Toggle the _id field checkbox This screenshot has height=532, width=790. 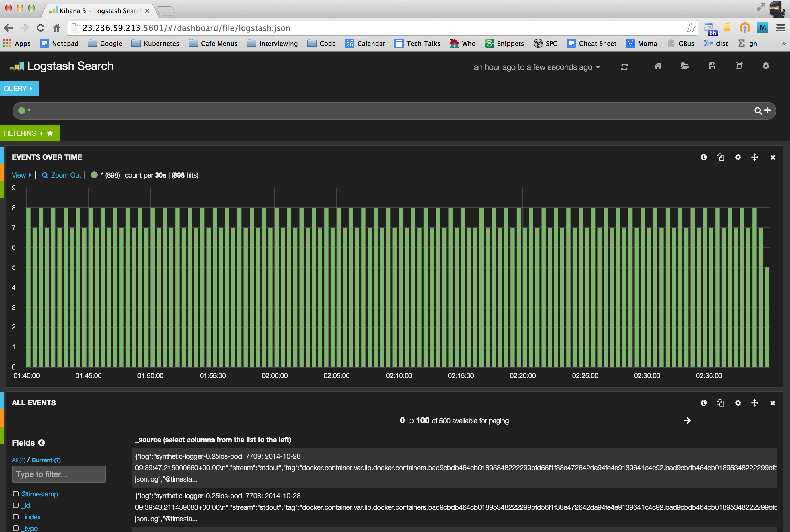[x=15, y=506]
